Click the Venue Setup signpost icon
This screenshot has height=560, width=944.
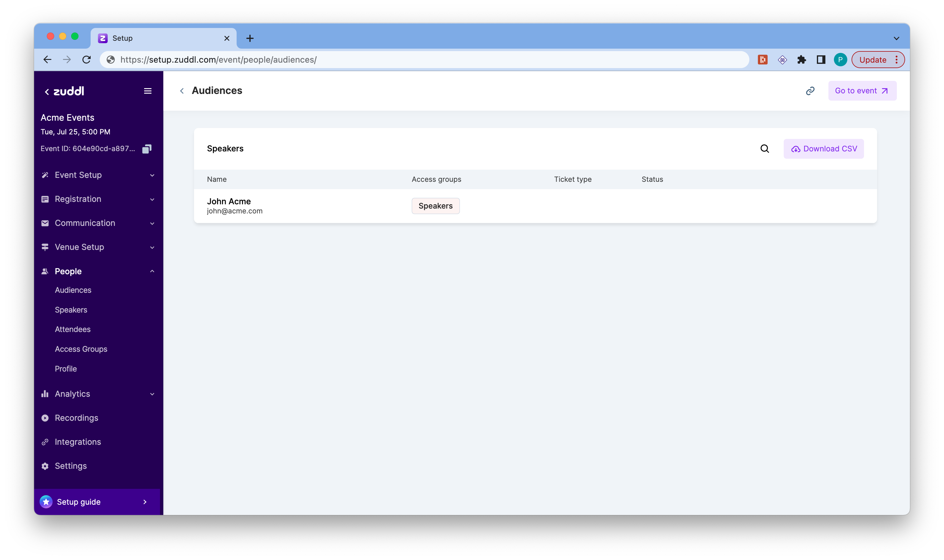coord(45,247)
